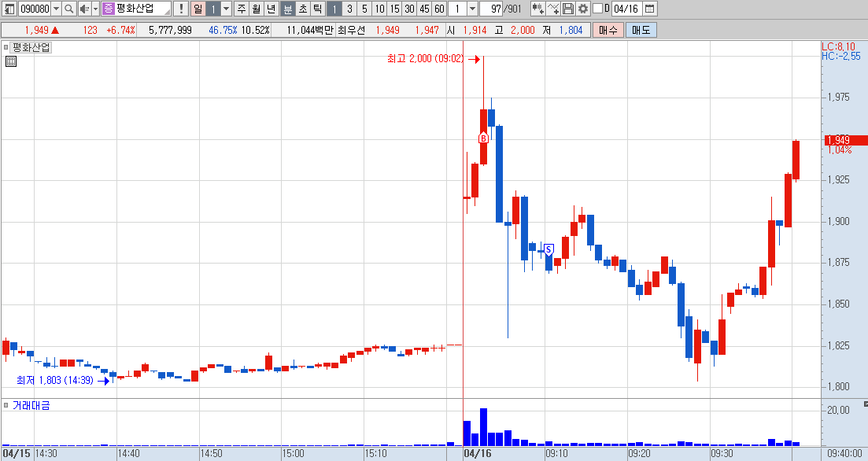Click the save chart floppy disk icon
The width and height of the screenshot is (868, 461).
coord(567,9)
